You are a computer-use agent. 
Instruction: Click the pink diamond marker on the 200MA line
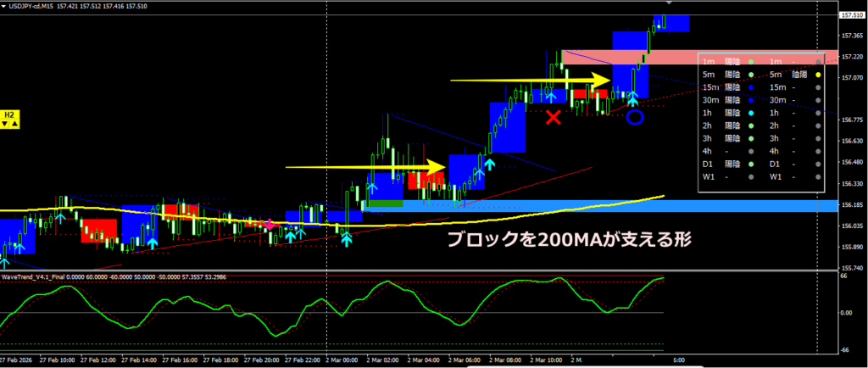pos(270,225)
